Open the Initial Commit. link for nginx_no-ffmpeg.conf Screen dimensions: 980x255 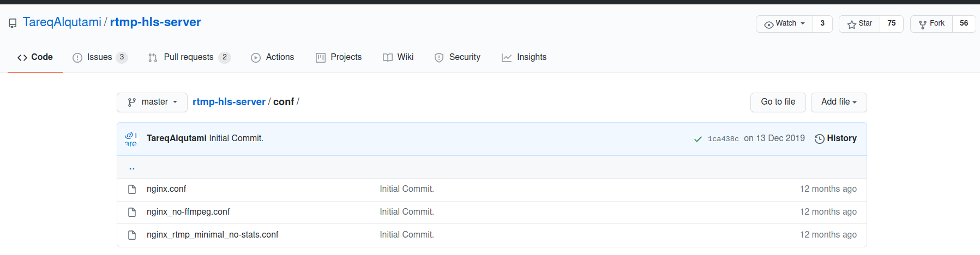(x=407, y=212)
